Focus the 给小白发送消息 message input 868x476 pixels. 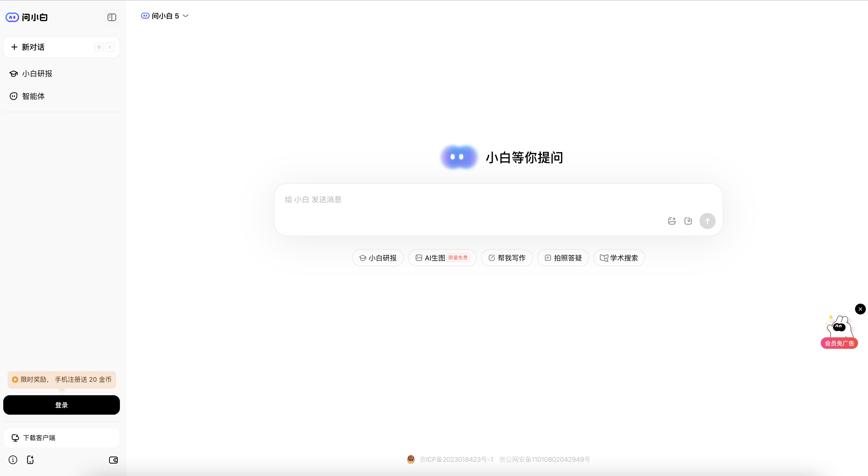pos(472,200)
